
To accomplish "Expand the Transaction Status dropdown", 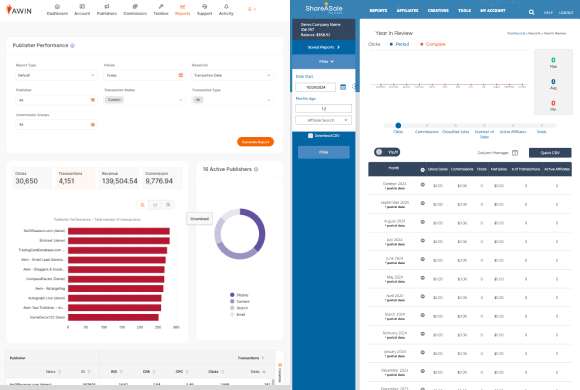I will tap(144, 100).
